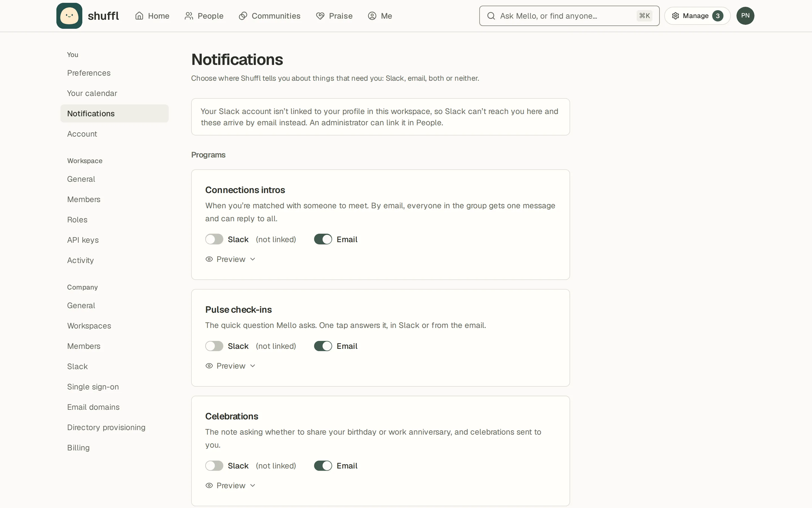Open API keys under Workspace
812x508 pixels.
tap(114, 240)
